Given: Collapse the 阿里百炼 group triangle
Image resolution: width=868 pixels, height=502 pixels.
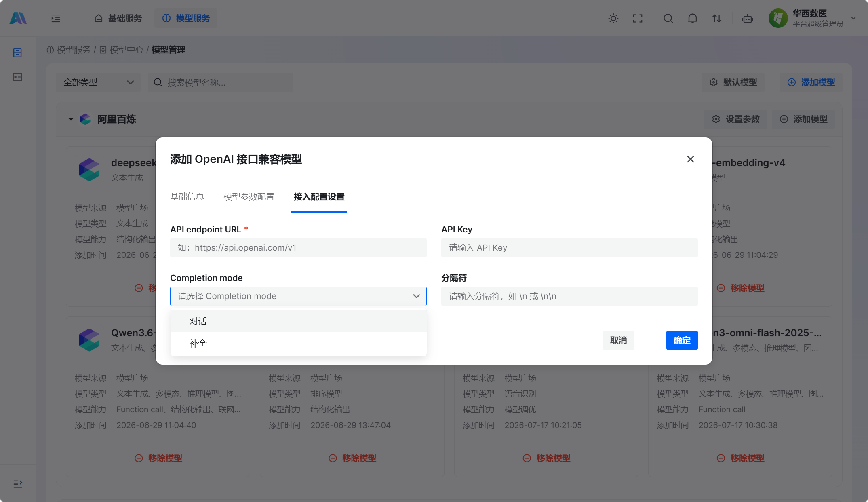Looking at the screenshot, I should pos(71,119).
